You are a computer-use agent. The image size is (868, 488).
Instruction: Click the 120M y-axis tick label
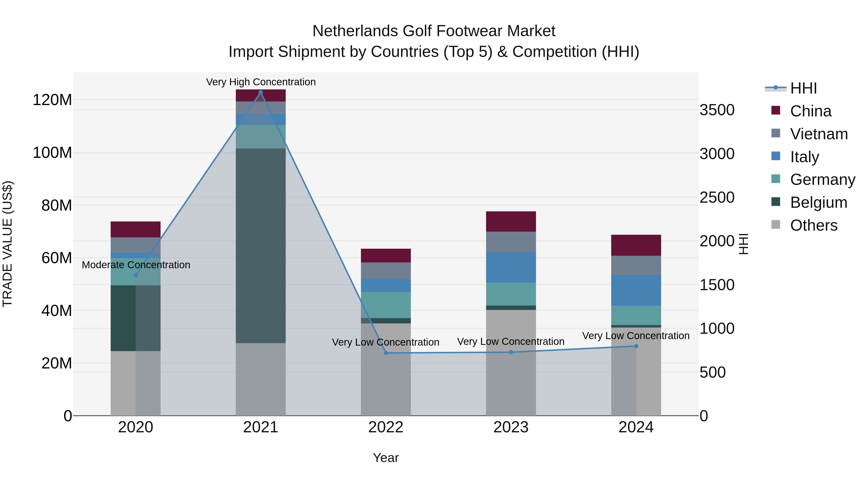click(x=52, y=100)
